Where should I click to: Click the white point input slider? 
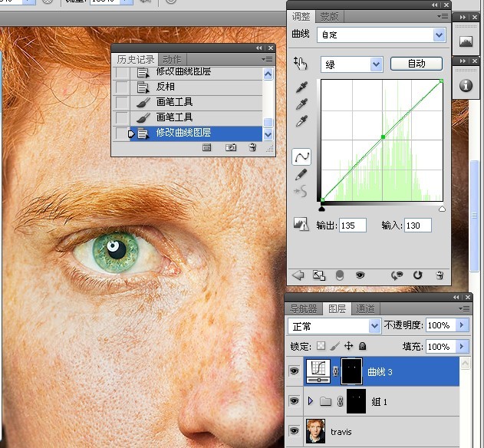[442, 209]
